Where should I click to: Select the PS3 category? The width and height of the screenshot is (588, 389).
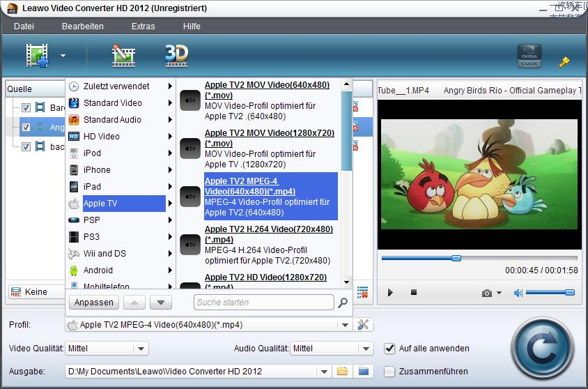121,237
